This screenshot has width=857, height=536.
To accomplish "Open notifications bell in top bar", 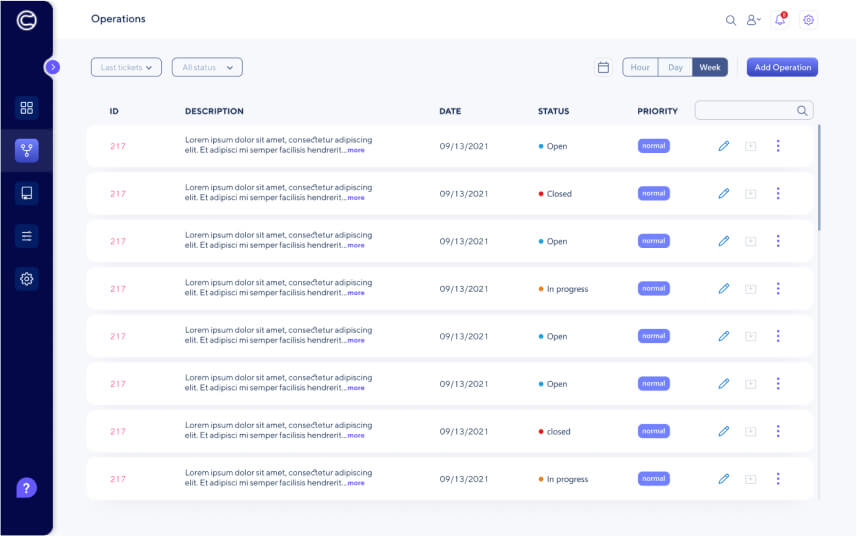I will [780, 20].
